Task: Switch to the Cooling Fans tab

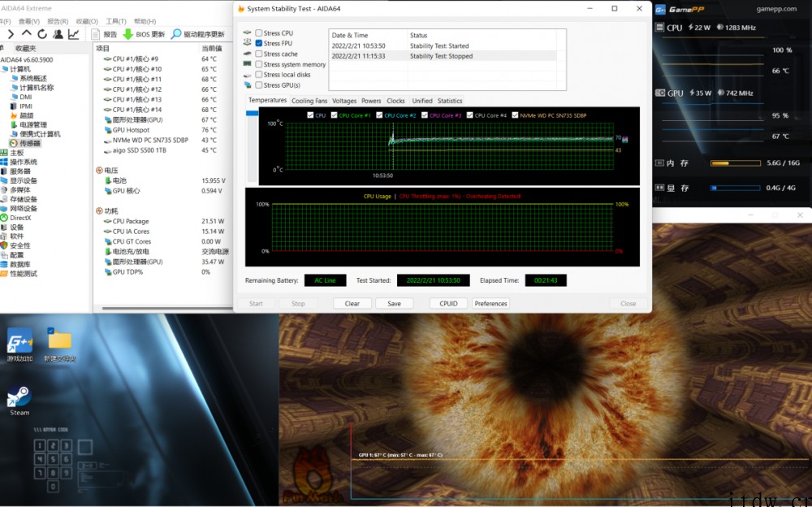Action: coord(309,101)
